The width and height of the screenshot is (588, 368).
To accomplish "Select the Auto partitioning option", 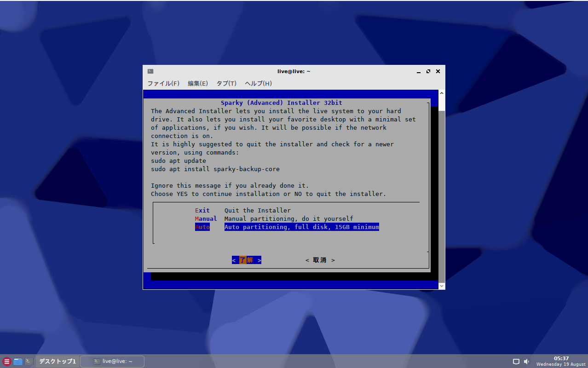I will pos(287,227).
